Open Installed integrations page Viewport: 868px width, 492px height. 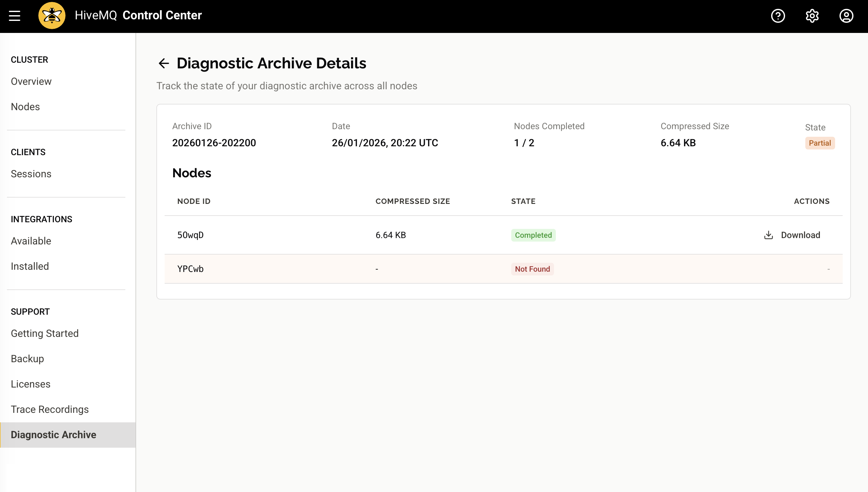[30, 266]
